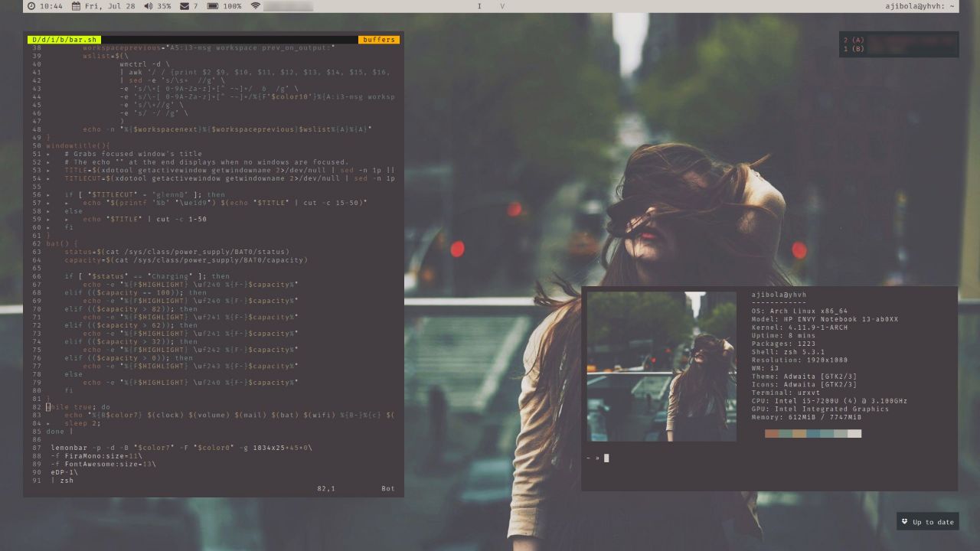This screenshot has height=551, width=980.
Task: Click the tan color block in neofetch palette
Action: tap(799, 433)
